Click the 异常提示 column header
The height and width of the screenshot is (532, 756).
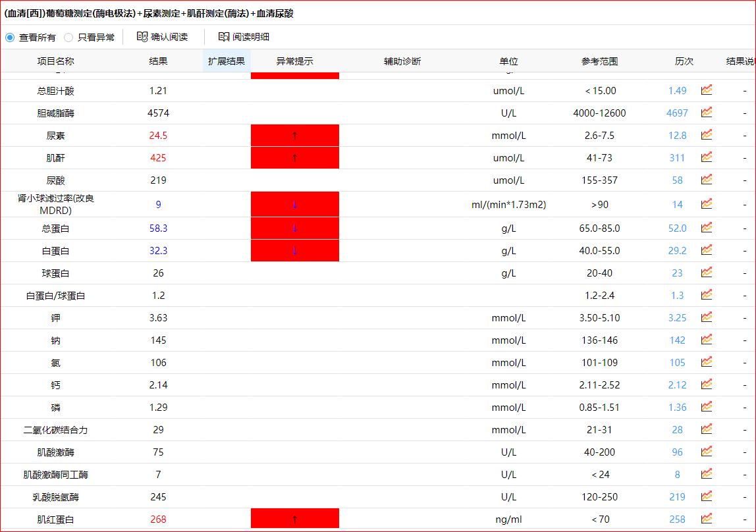[x=294, y=61]
